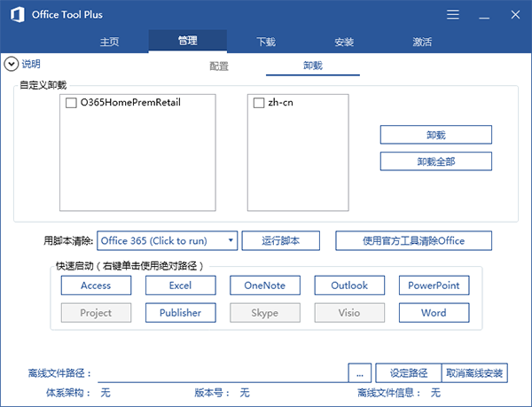This screenshot has height=407, width=532.
Task: Click the 说明 link text
Action: point(31,64)
